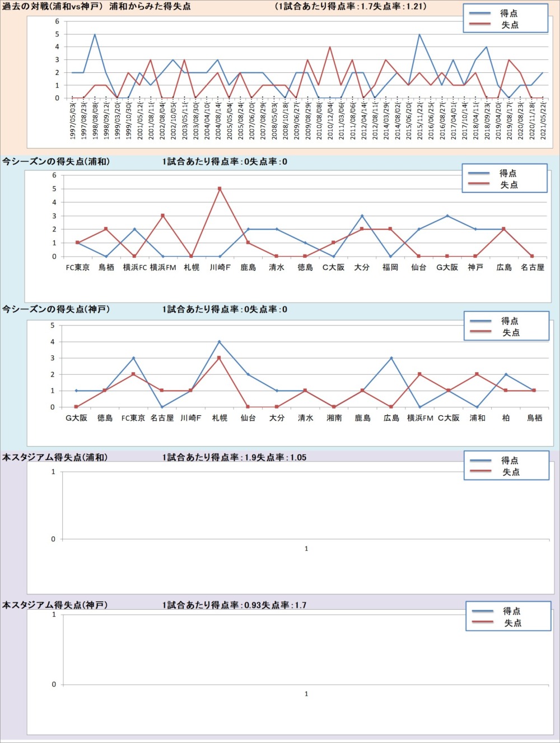Click the 名古屋 axis label in the 浦和 season chart
Screen dimensions: 560x743
[532, 267]
